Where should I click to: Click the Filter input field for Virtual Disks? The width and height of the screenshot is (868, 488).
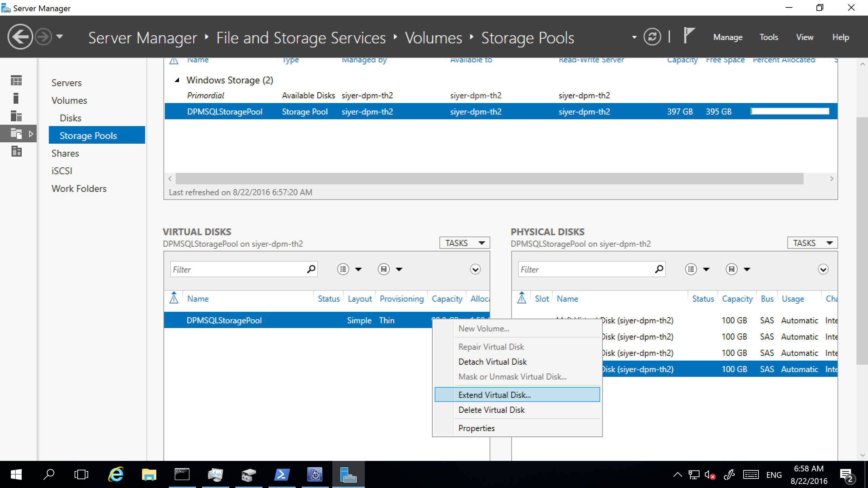237,269
